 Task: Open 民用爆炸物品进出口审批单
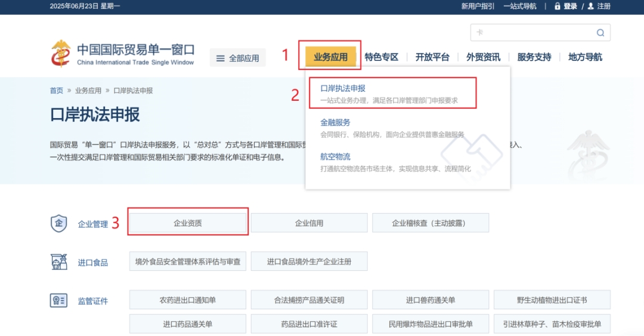point(431,324)
